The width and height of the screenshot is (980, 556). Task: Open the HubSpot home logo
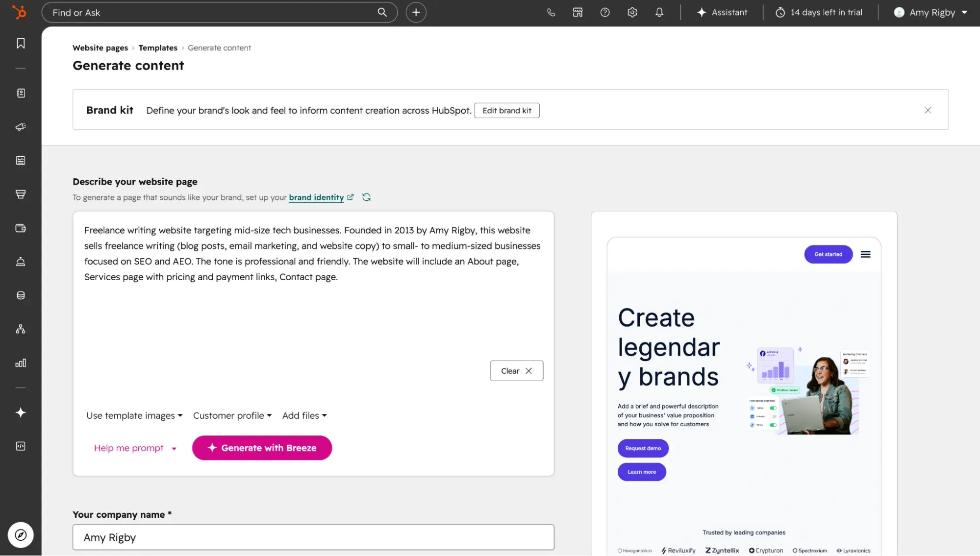(19, 12)
